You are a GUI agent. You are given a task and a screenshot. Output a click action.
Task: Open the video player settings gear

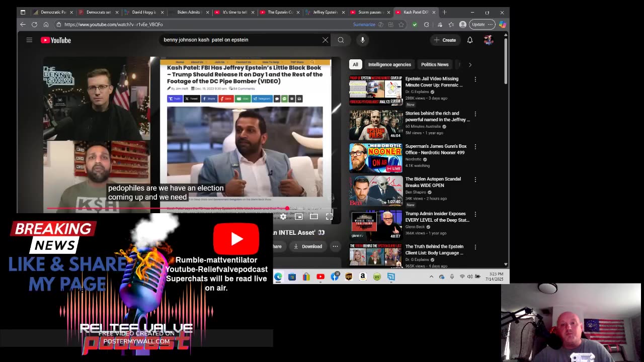click(283, 217)
